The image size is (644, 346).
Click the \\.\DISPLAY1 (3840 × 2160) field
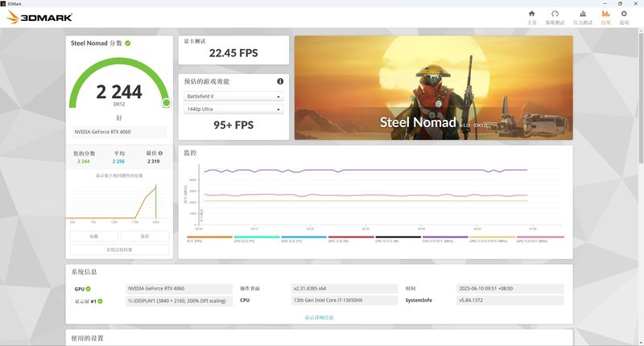coord(179,301)
